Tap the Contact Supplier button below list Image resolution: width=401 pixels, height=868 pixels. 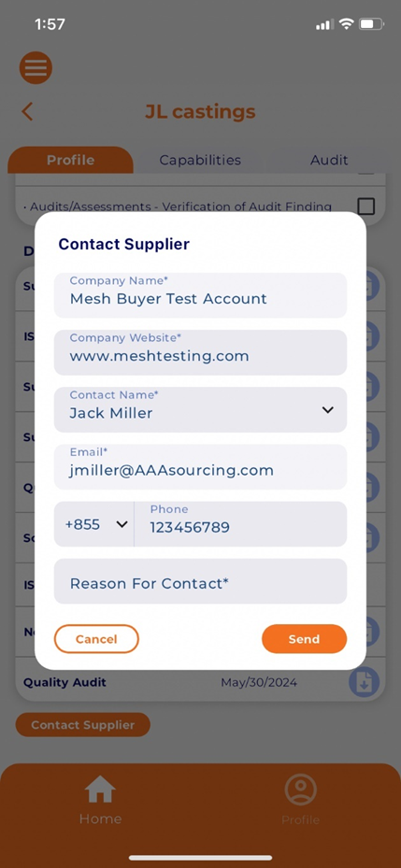click(x=83, y=725)
